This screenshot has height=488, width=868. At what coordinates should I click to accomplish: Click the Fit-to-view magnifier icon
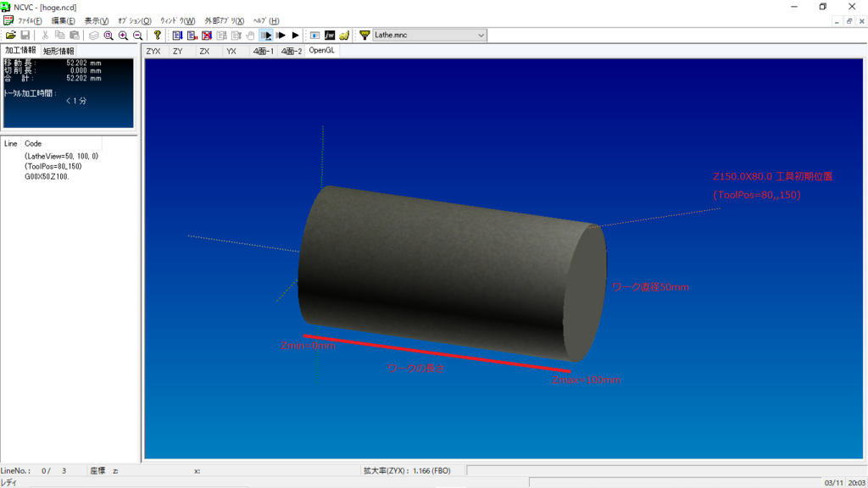108,36
